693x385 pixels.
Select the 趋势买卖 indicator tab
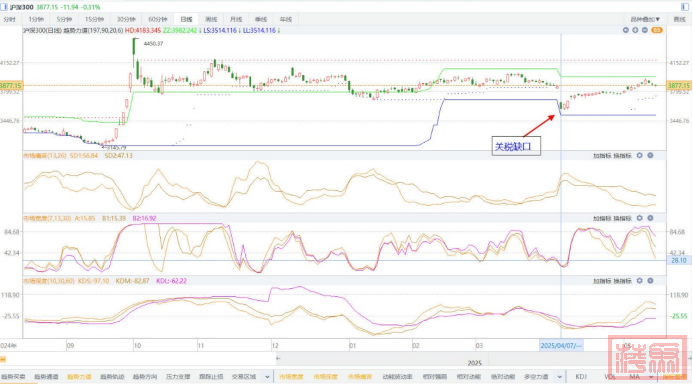tap(13, 377)
